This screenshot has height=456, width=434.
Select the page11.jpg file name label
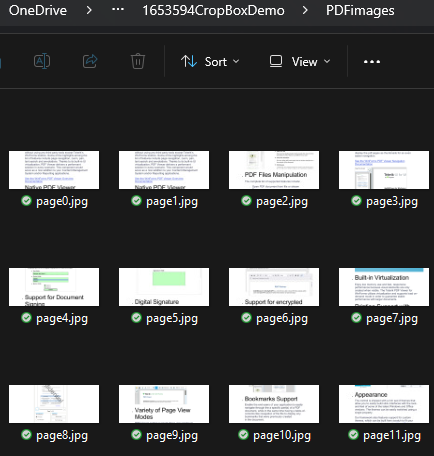tap(392, 435)
